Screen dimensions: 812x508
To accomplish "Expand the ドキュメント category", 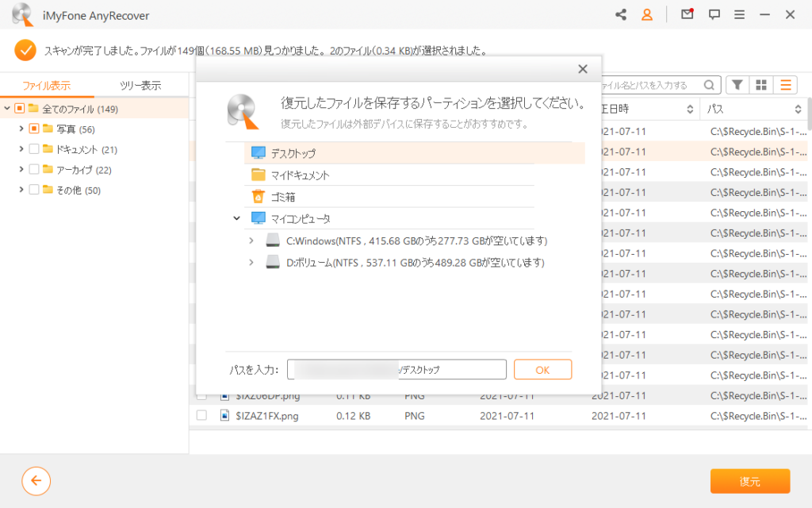I will click(x=21, y=149).
